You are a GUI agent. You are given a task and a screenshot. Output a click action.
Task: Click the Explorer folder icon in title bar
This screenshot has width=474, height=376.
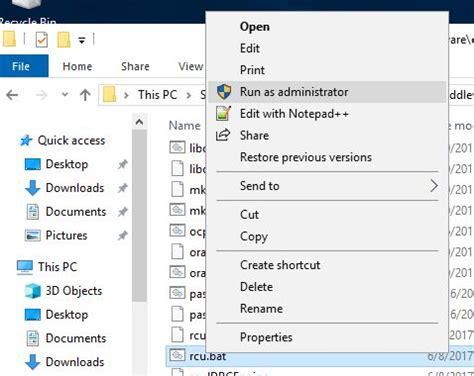[9, 39]
